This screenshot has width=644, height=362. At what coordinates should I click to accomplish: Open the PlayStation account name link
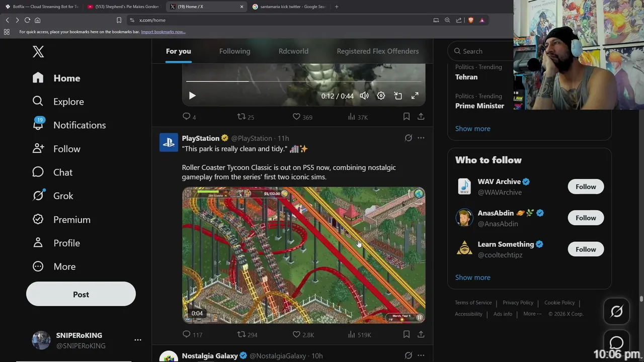(x=201, y=138)
